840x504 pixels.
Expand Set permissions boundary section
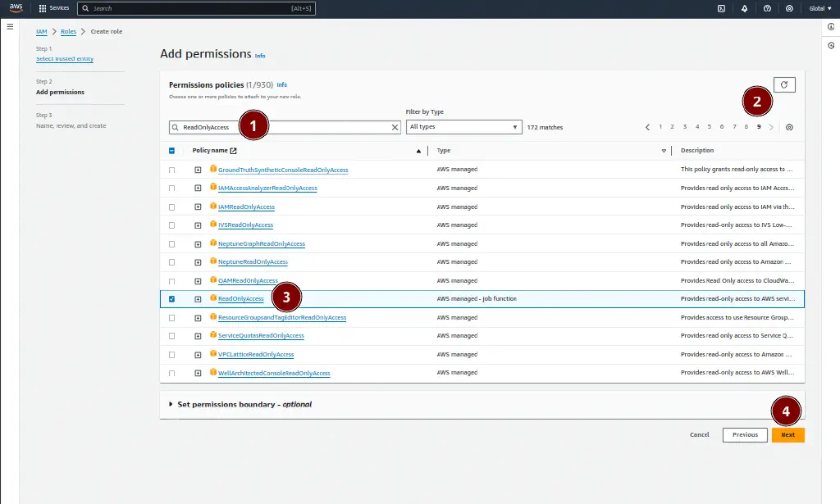coord(171,404)
